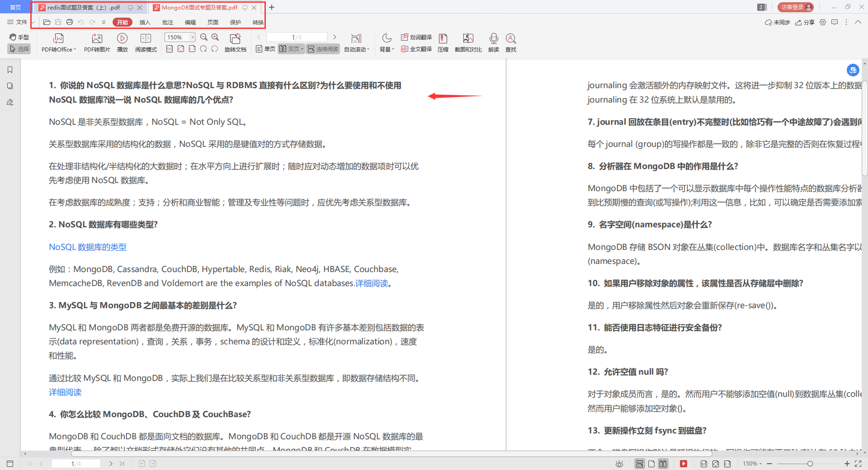Viewport: 868px width, 470px height.
Task: Start the 播放 slideshow mode
Action: click(x=123, y=43)
